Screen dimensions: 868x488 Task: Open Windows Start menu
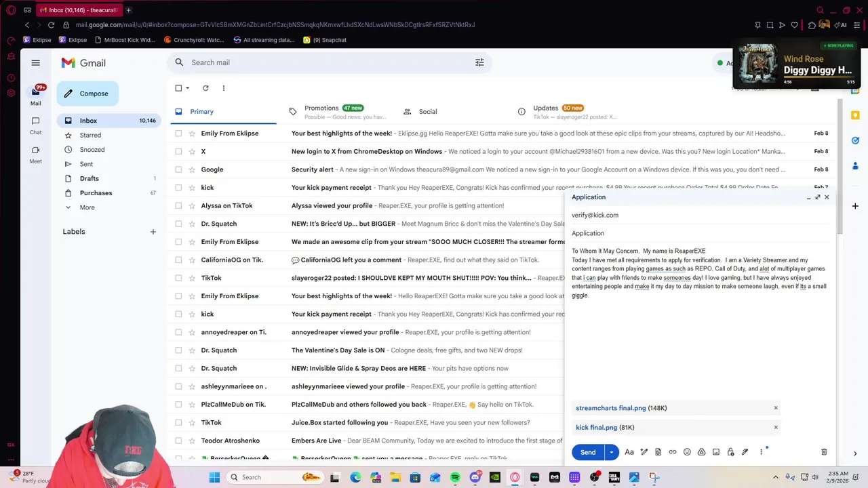[214, 477]
